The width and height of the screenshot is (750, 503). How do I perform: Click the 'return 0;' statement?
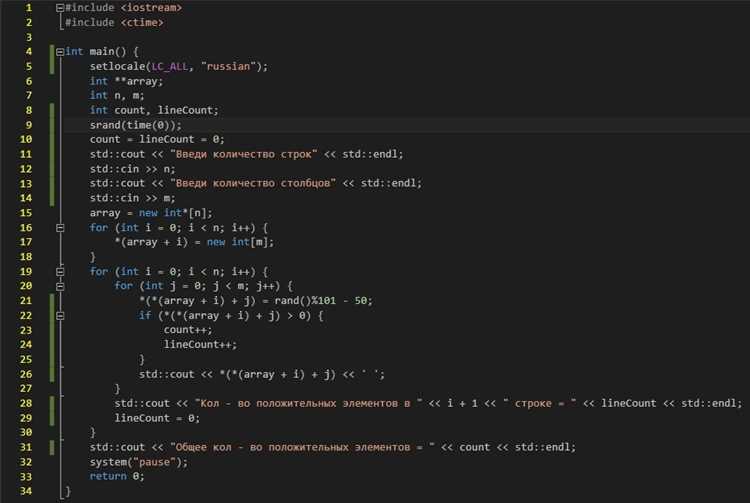tap(117, 477)
